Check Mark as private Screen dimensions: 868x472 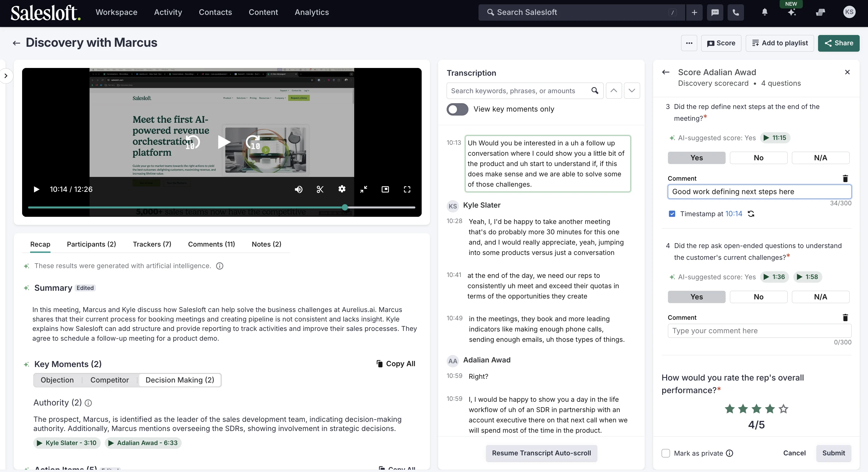665,453
